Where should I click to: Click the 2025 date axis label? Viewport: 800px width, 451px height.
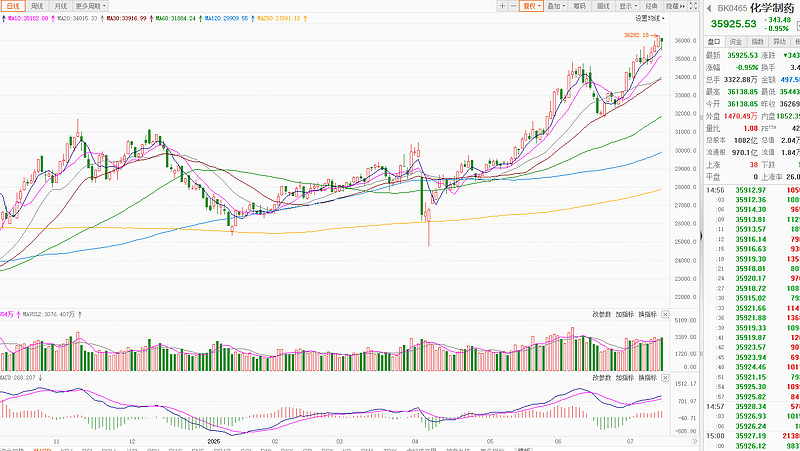click(x=214, y=441)
